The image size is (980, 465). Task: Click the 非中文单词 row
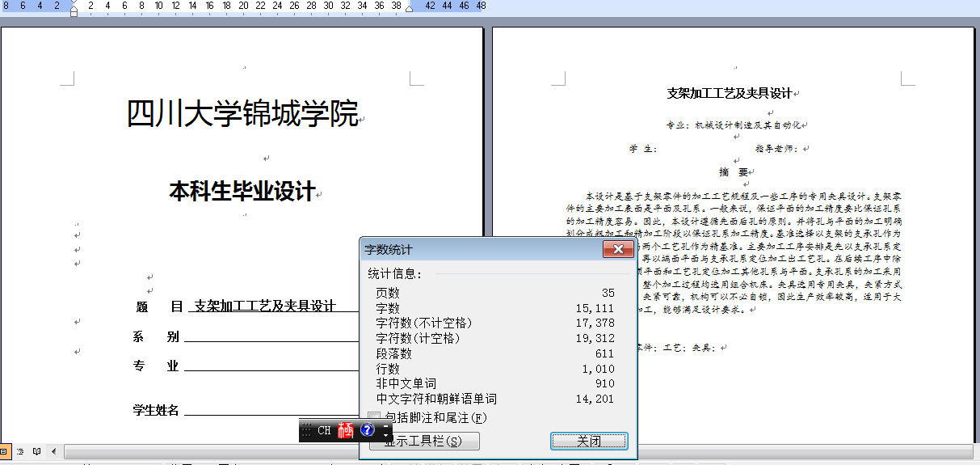coord(494,383)
